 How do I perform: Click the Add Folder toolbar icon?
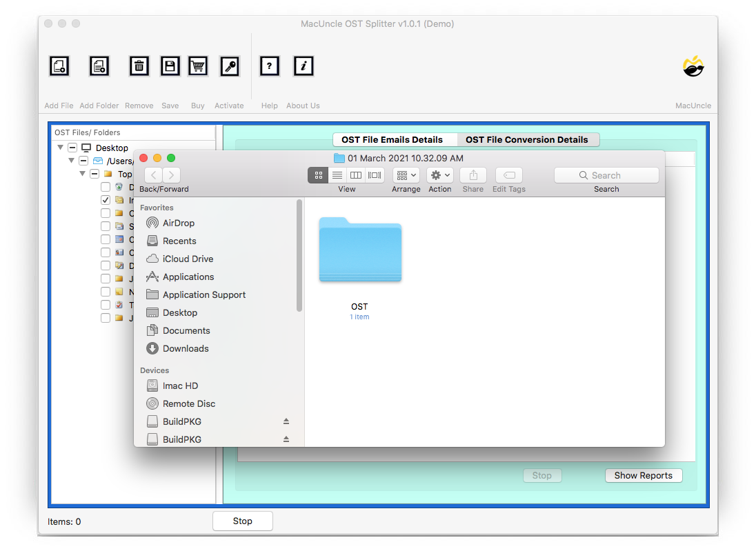coord(99,66)
